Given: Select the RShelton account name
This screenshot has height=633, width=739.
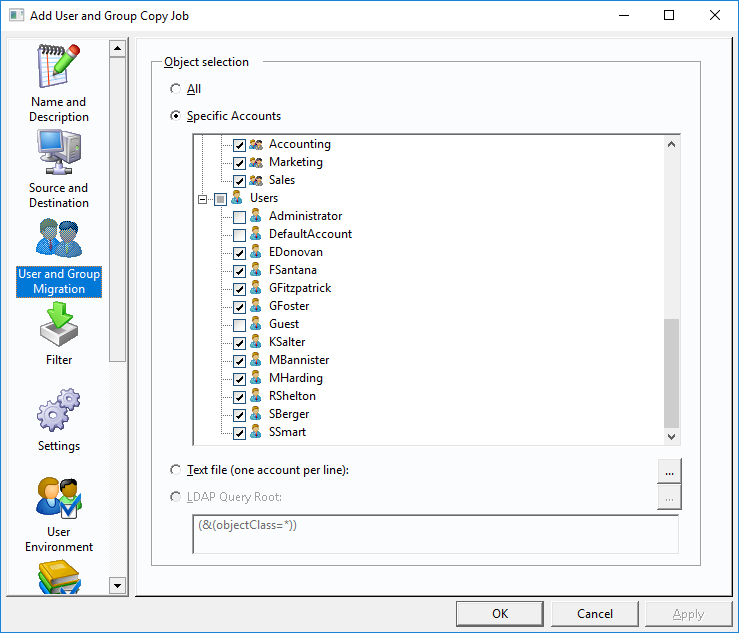Looking at the screenshot, I should coord(292,396).
